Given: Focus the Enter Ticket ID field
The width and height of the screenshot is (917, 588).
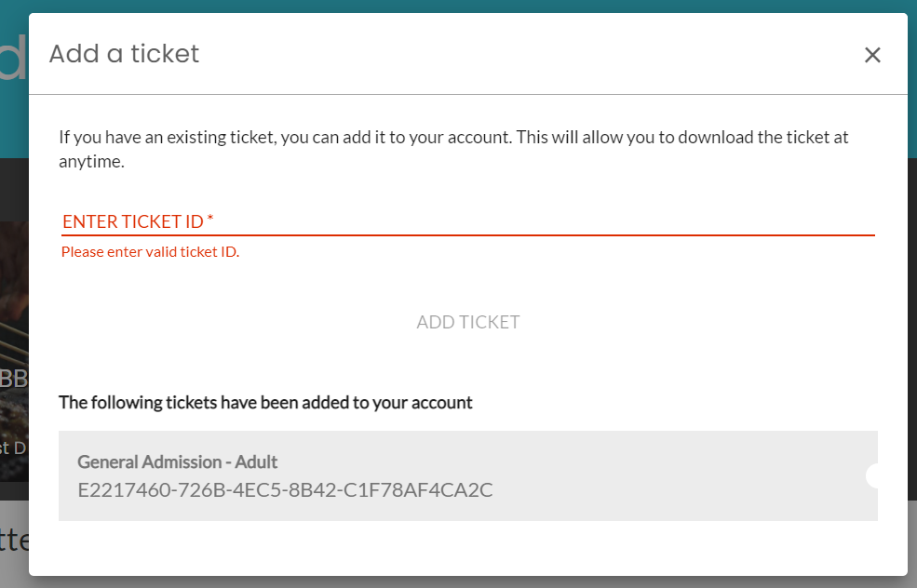Looking at the screenshot, I should (x=468, y=221).
